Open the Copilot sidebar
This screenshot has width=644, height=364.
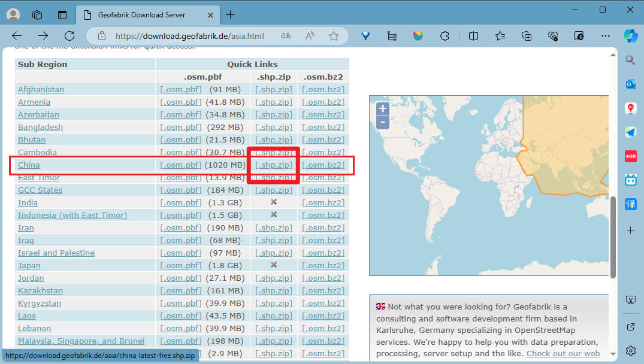[630, 36]
